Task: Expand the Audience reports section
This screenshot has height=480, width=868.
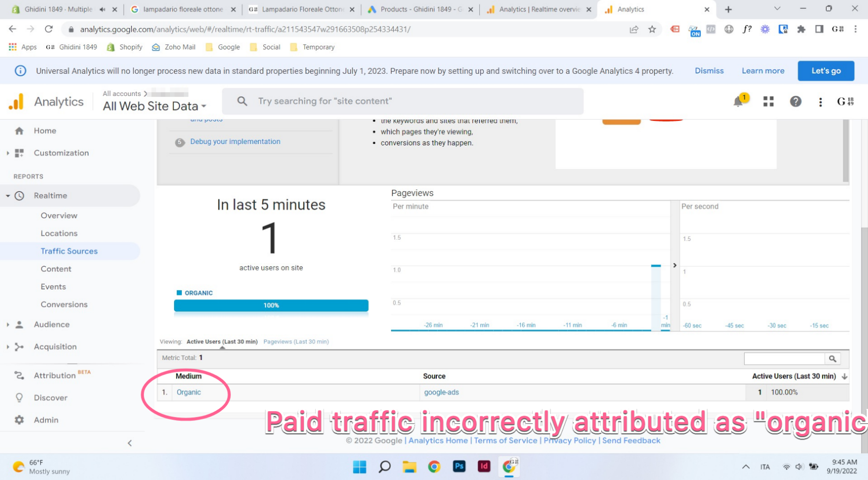Action: 8,324
